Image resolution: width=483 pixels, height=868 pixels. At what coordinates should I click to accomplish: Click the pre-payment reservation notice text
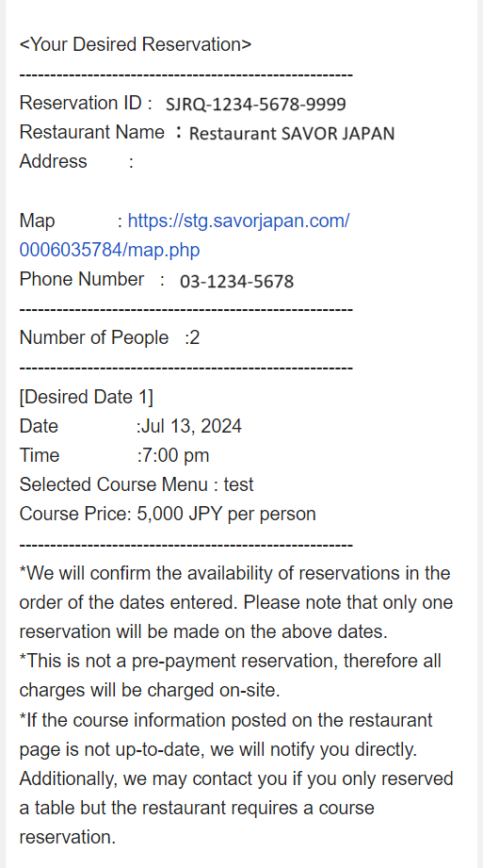(230, 676)
